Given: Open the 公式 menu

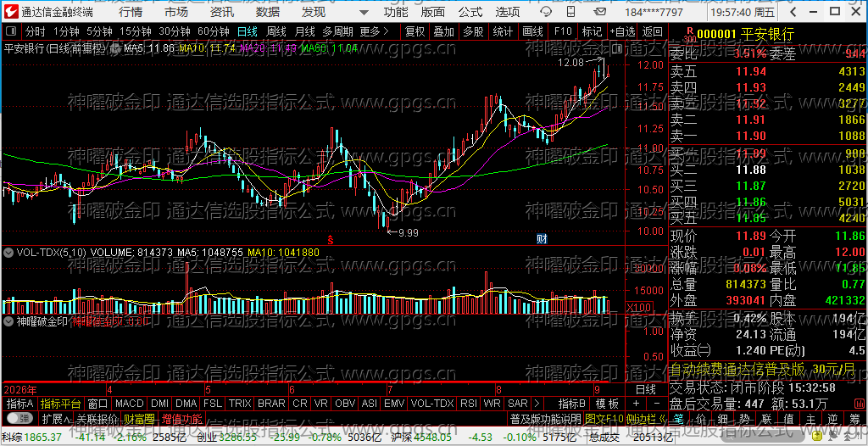Looking at the screenshot, I should point(470,12).
